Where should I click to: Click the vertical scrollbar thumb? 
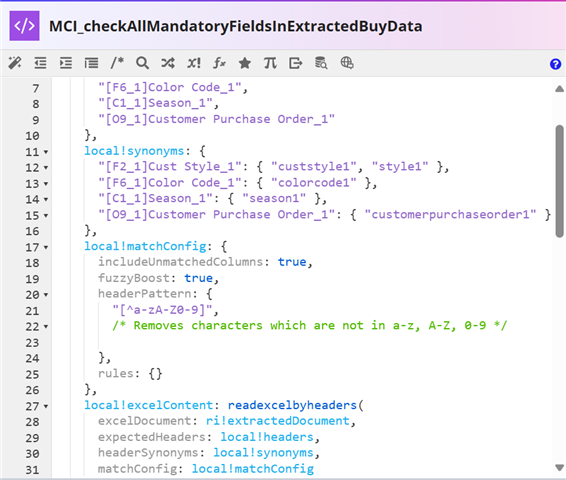coord(560,181)
